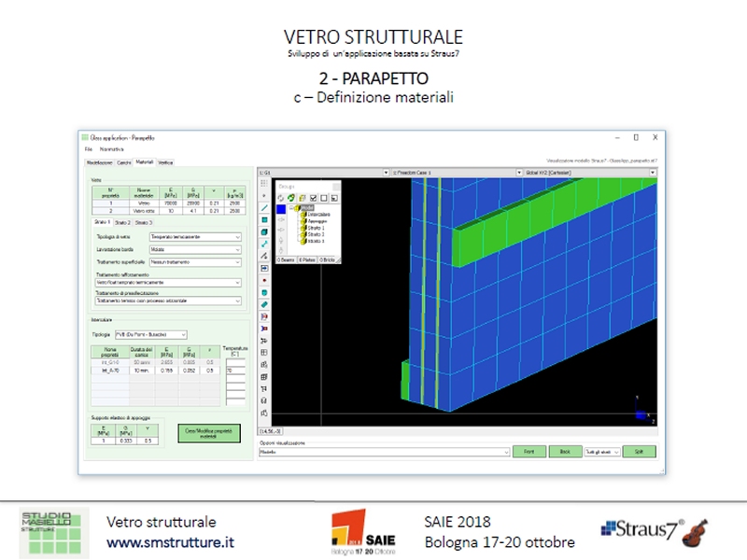
Task: Select the beam line tool icon
Action: click(x=265, y=207)
